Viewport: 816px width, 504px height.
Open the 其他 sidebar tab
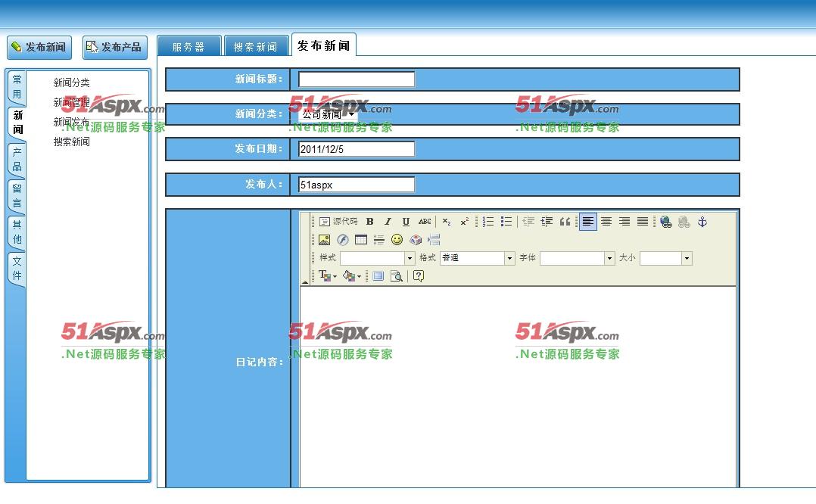tap(17, 232)
